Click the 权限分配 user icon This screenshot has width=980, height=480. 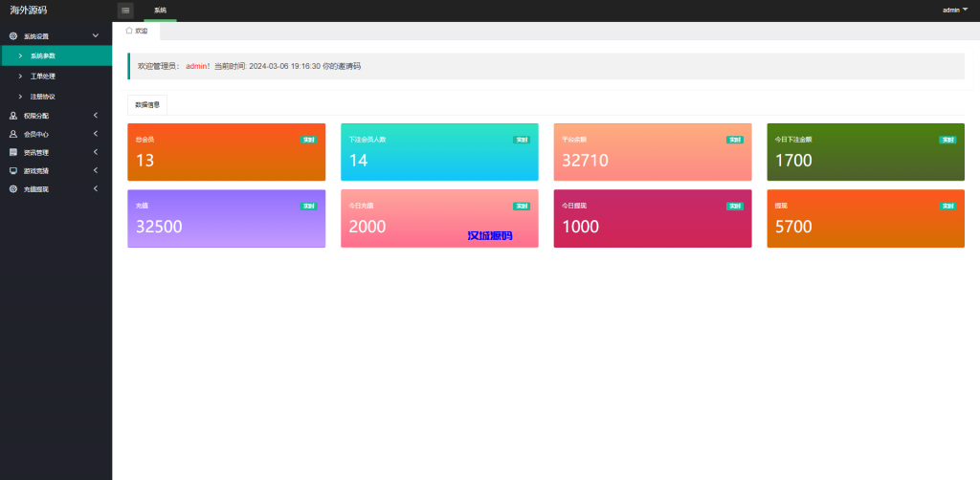[13, 116]
